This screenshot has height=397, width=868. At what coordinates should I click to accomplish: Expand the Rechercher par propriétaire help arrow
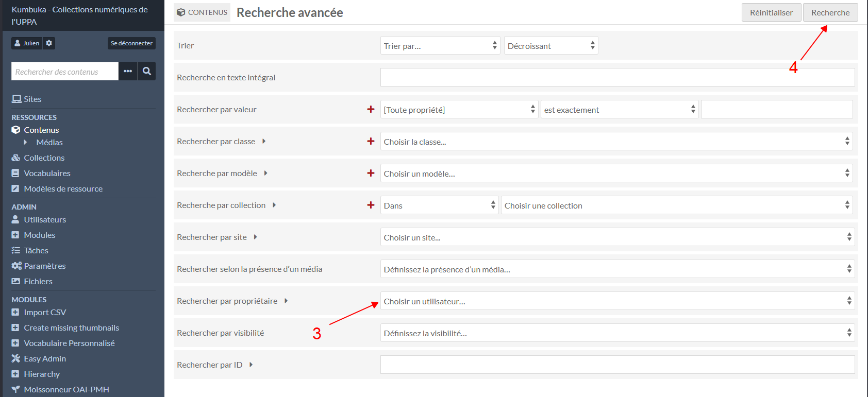coord(286,301)
